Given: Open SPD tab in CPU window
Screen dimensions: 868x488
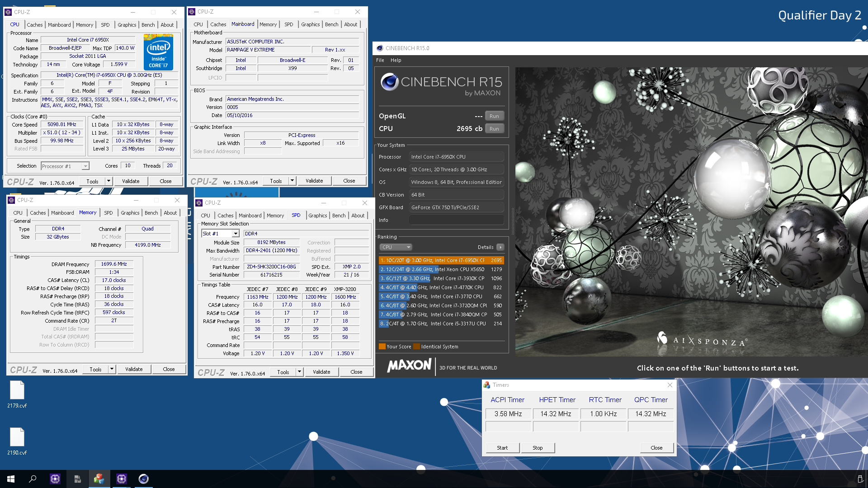Looking at the screenshot, I should [x=105, y=25].
